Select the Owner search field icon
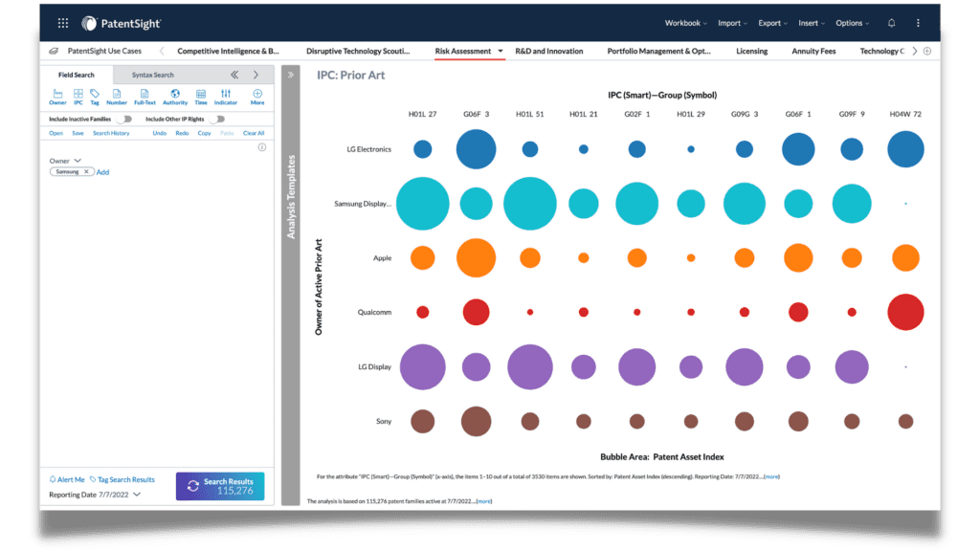980x551 pixels. coord(58,92)
